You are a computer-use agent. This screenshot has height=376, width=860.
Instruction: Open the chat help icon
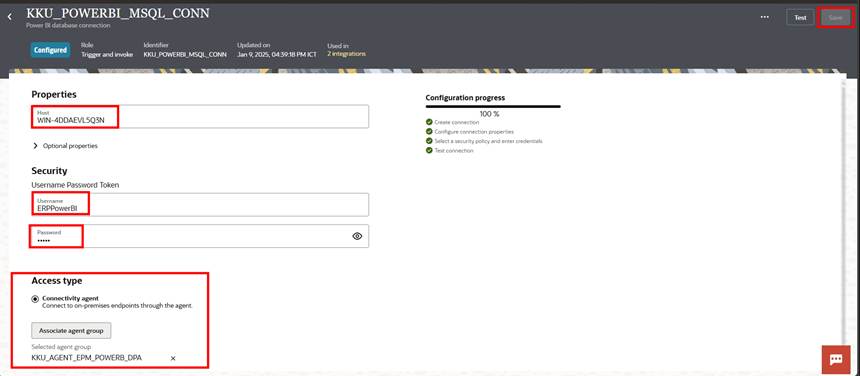point(835,359)
